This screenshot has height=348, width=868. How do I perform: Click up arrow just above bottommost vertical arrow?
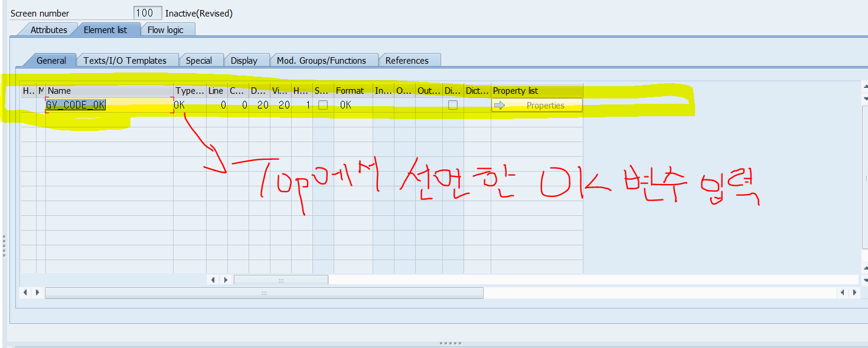coord(865,268)
